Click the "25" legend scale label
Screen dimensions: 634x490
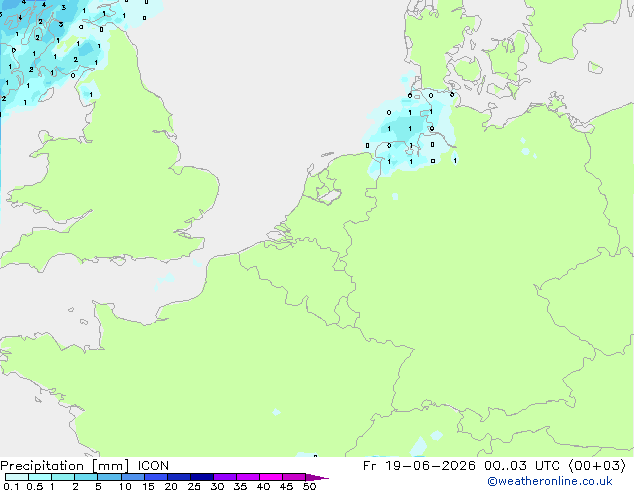click(194, 486)
